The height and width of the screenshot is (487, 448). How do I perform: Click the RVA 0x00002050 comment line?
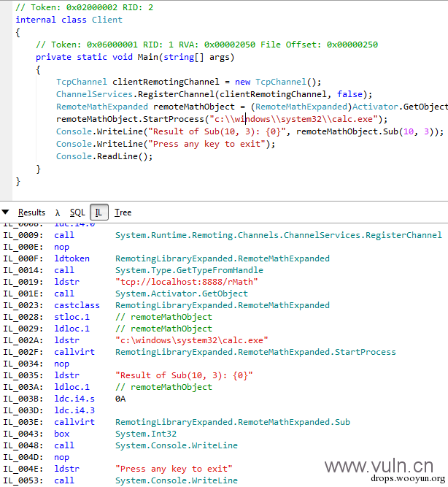click(206, 45)
